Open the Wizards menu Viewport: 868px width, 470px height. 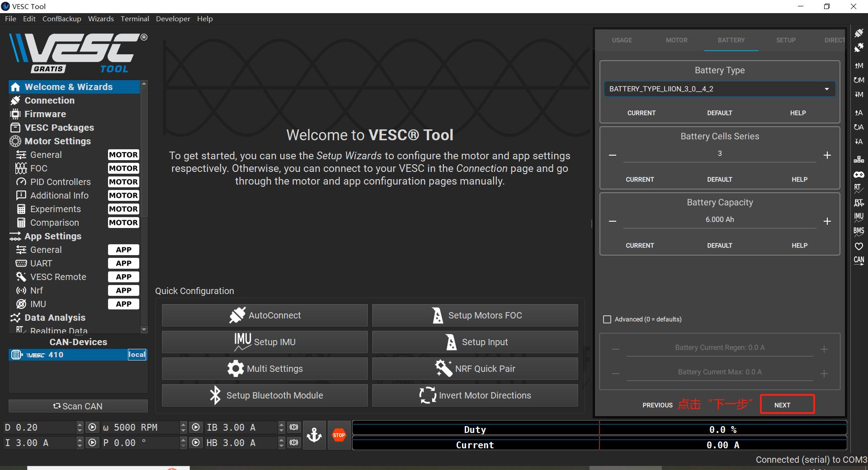pyautogui.click(x=101, y=19)
